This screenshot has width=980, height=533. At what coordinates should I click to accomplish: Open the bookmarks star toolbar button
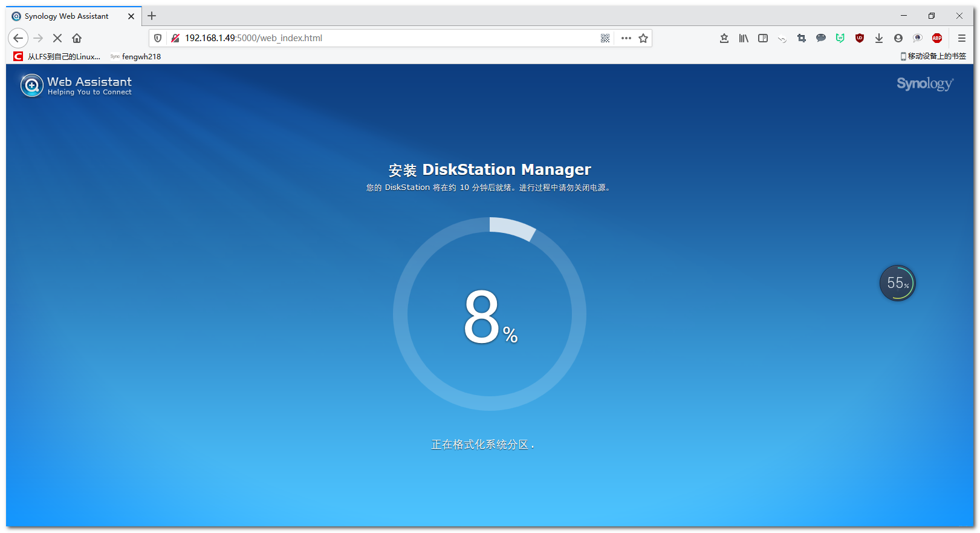coord(724,38)
